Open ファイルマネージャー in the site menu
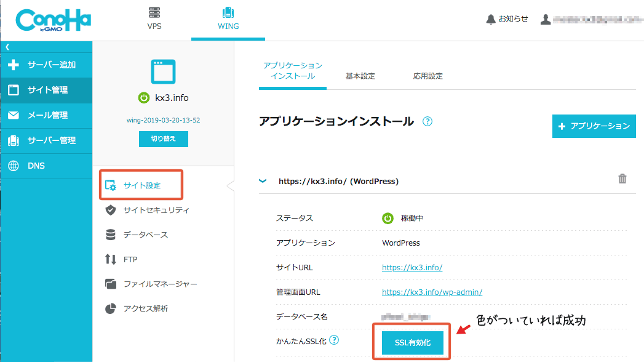Image resolution: width=644 pixels, height=362 pixels. click(160, 284)
